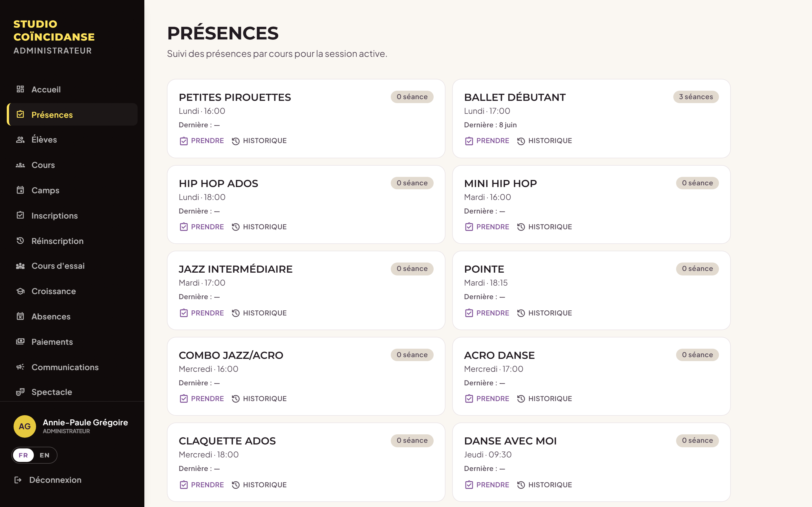Click the Accueil dashboard icon in sidebar
This screenshot has height=507, width=812.
coord(20,89)
